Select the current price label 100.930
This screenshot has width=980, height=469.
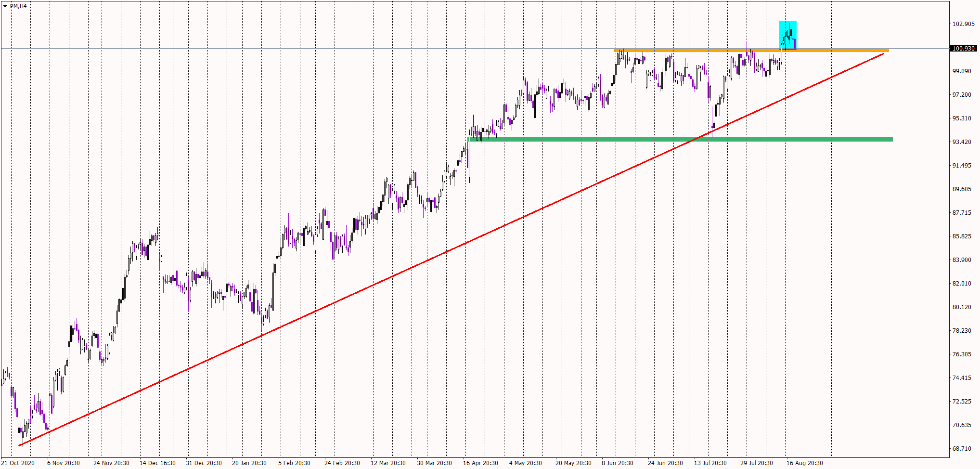[x=963, y=48]
